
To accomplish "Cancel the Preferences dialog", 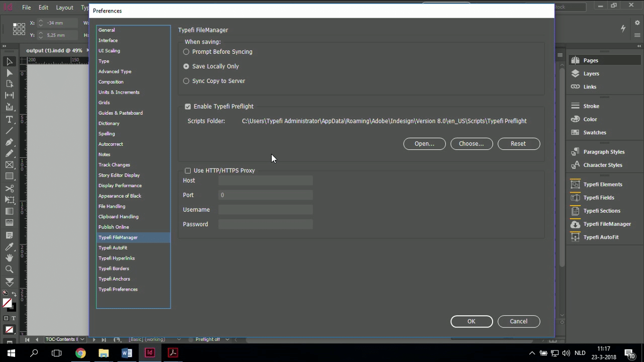I will (518, 321).
